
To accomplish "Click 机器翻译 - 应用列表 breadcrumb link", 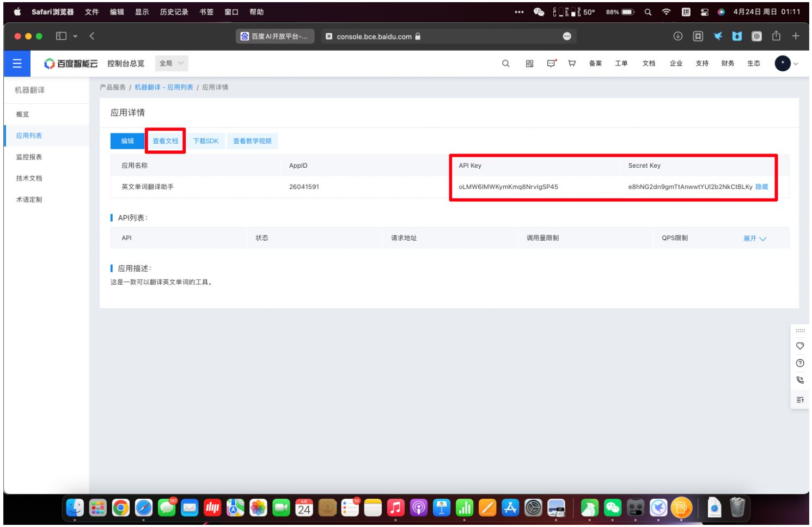I will (x=164, y=87).
